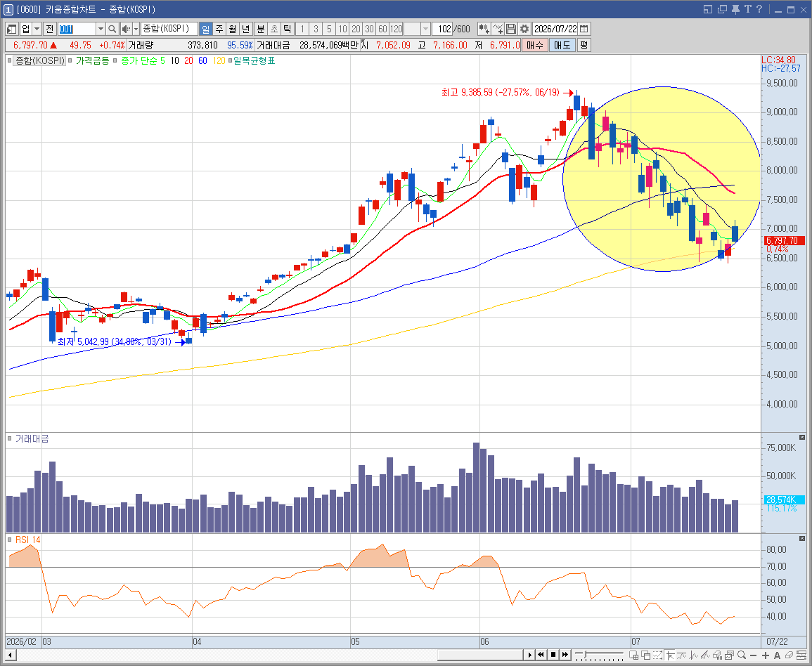
Task: Click the plus zoom-in icon at bottom
Action: pos(766,655)
